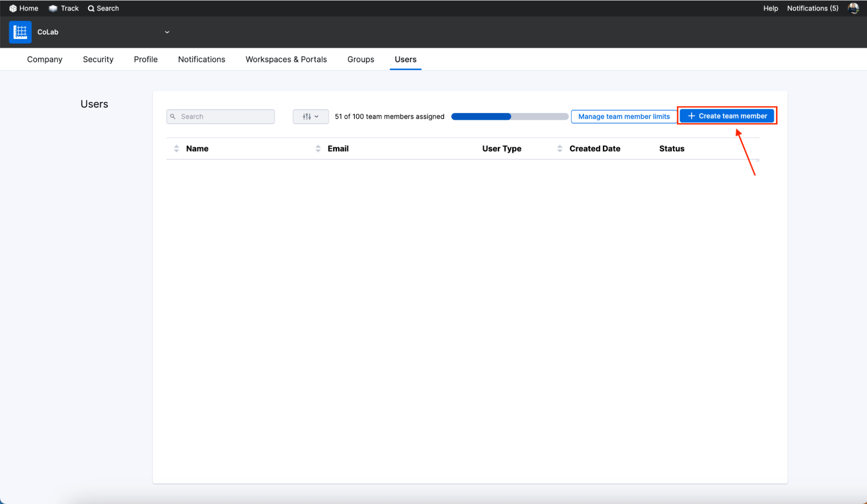867x504 pixels.
Task: Open the Security tab
Action: coord(98,59)
